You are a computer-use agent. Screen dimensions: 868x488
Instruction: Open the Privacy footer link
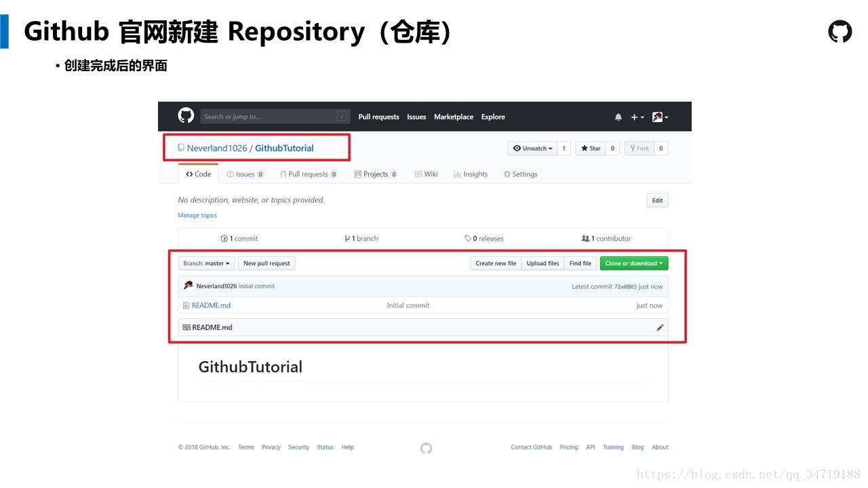click(271, 447)
